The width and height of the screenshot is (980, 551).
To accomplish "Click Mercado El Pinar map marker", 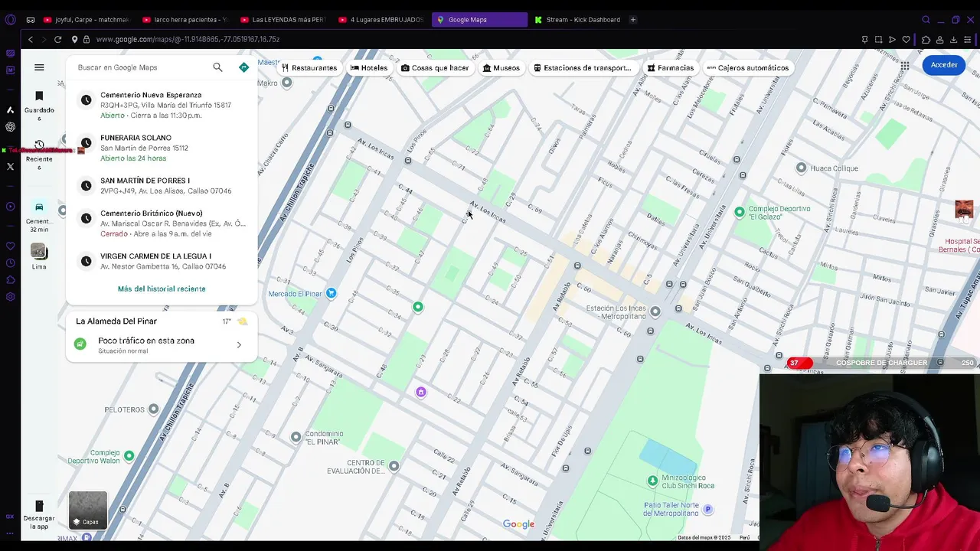I will click(331, 293).
